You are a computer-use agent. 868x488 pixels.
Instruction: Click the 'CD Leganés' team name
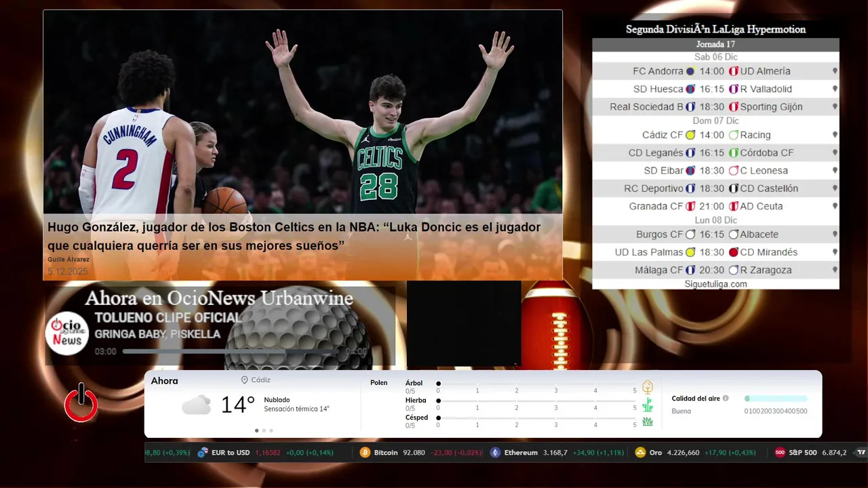[x=656, y=152]
